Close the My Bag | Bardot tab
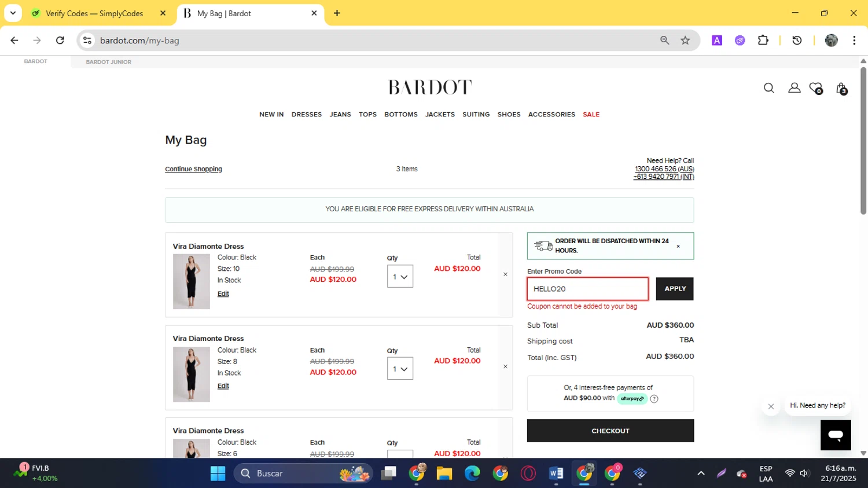The image size is (868, 488). click(314, 13)
